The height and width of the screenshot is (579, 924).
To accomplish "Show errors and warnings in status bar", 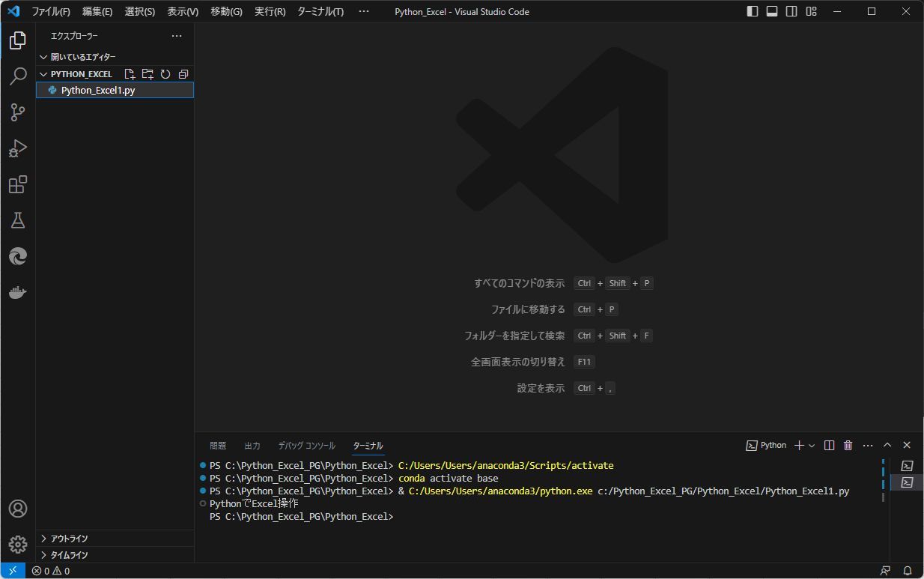I will pos(51,571).
